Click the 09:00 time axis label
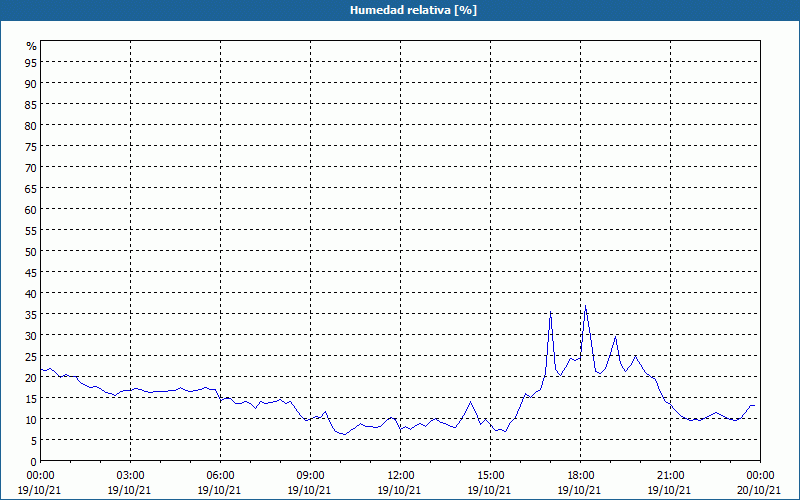 (x=310, y=476)
